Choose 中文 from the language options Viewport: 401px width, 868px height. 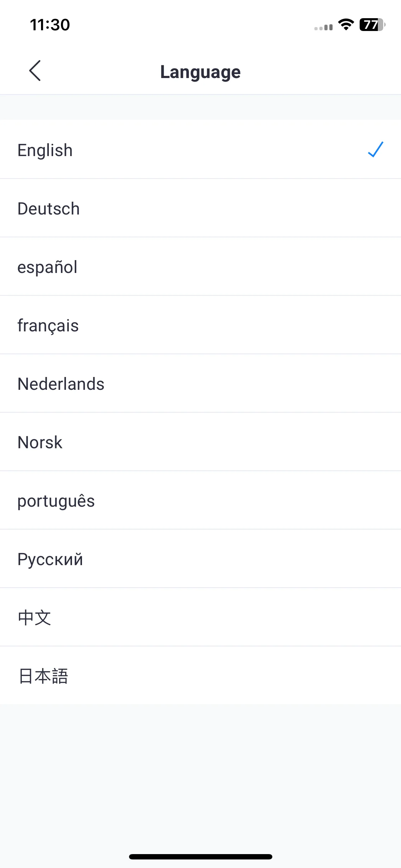(200, 617)
